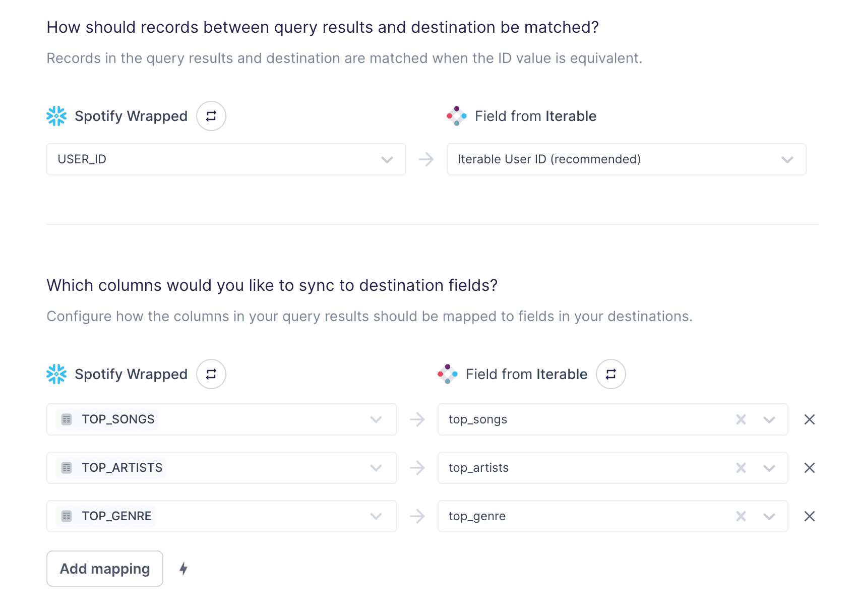The height and width of the screenshot is (616, 857).
Task: Refresh the Iterable destination fields
Action: (610, 374)
